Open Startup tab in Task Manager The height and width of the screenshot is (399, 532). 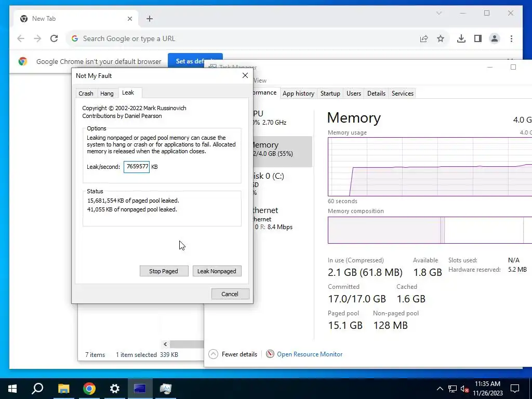(330, 94)
